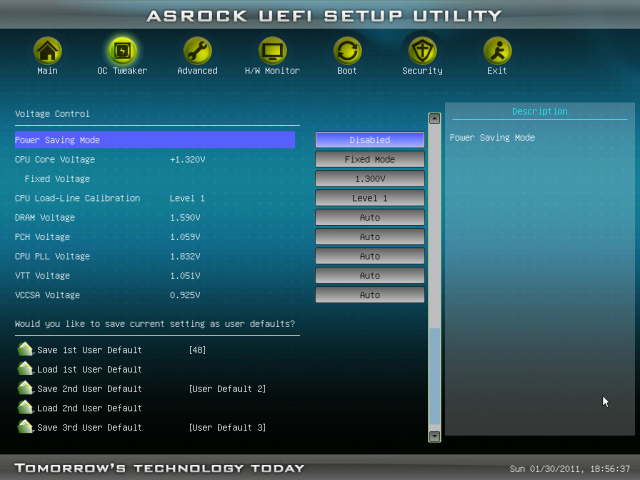Click the H/W Monitor tab label
The height and width of the screenshot is (480, 640).
click(272, 71)
